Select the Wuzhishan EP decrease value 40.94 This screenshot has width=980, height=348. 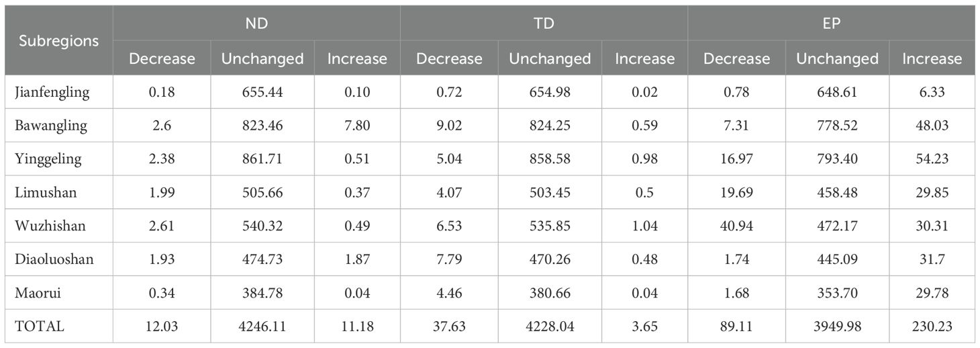click(x=736, y=226)
